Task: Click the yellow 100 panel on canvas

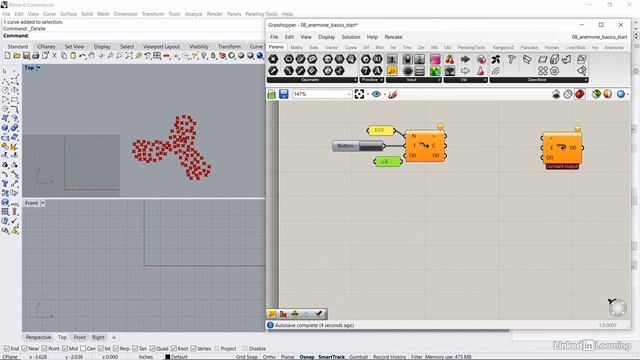Action: click(380, 130)
